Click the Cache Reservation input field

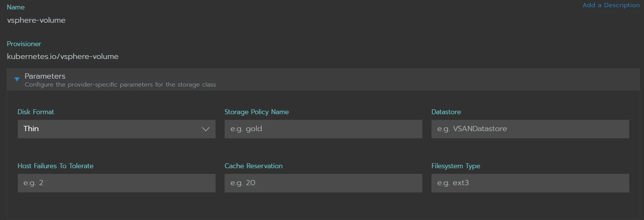point(323,183)
